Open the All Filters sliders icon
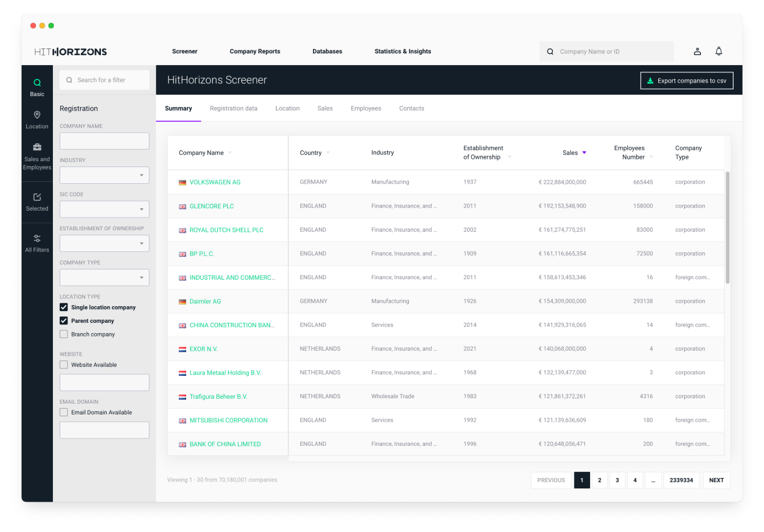This screenshot has height=532, width=764. pyautogui.click(x=37, y=239)
